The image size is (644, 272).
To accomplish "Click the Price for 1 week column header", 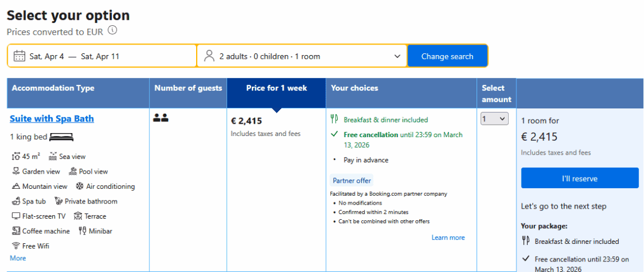I will pyautogui.click(x=276, y=89).
